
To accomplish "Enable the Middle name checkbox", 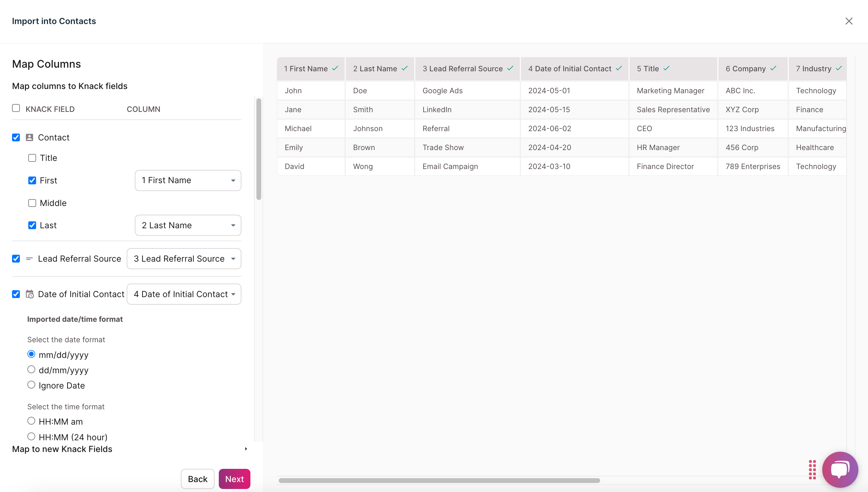I will pyautogui.click(x=32, y=203).
